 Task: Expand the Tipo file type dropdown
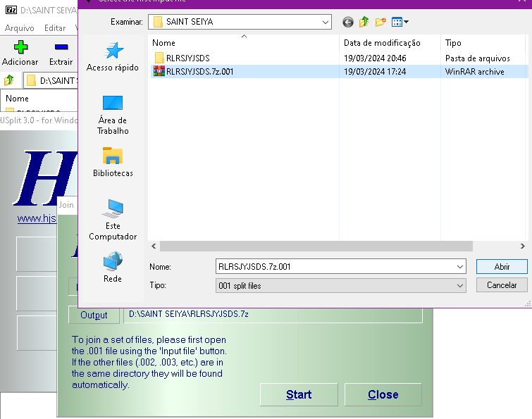point(459,286)
